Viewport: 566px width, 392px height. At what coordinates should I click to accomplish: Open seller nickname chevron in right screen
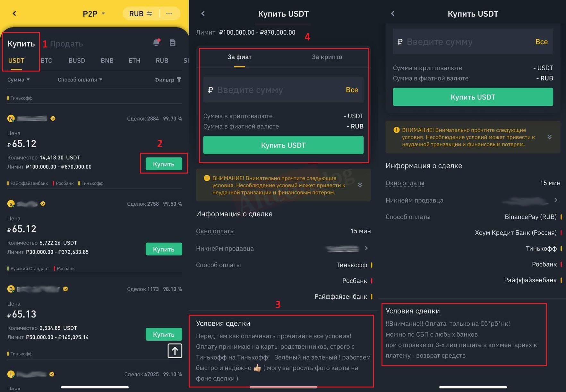point(556,200)
